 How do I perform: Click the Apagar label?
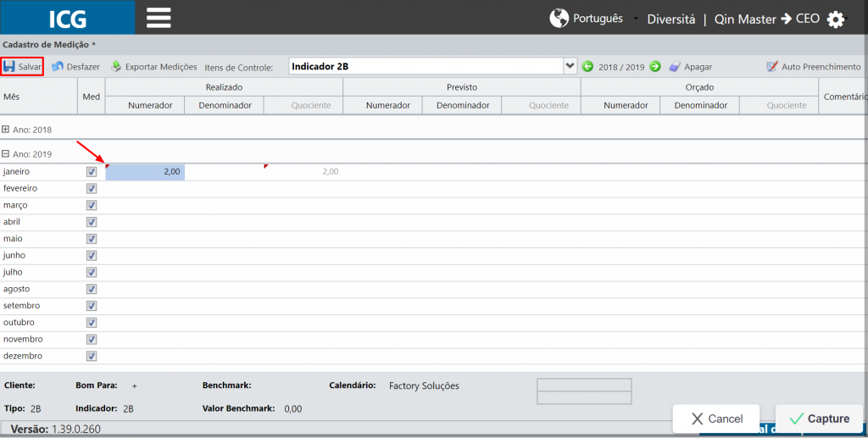698,67
